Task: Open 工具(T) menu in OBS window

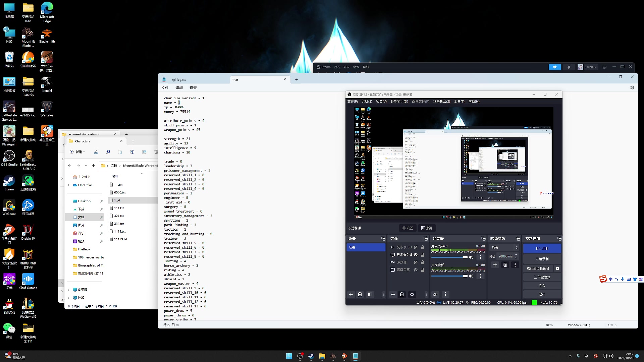Action: tap(459, 101)
